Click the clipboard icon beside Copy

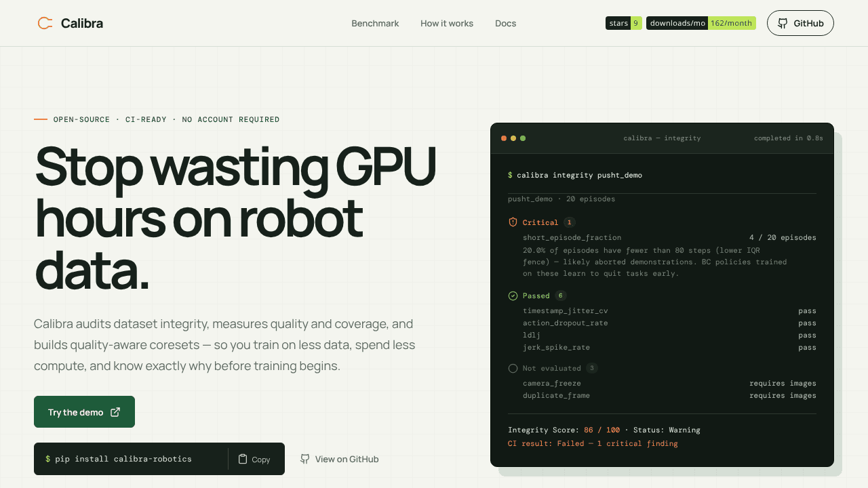243,459
